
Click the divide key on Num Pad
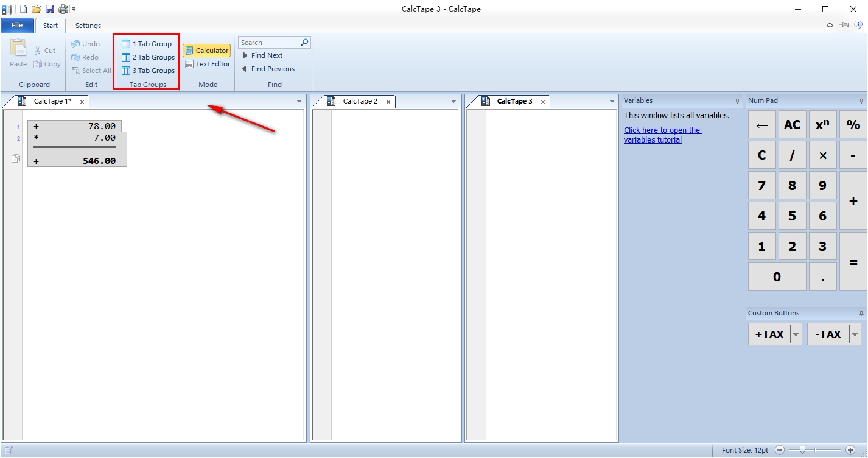tap(792, 155)
